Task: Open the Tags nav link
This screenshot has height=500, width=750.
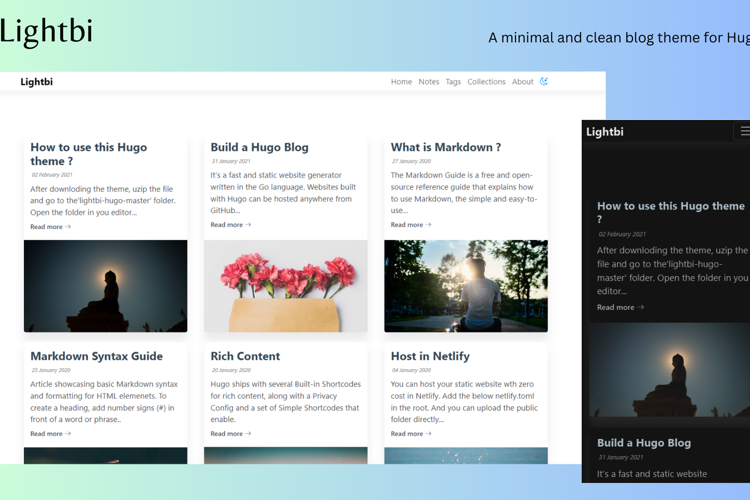Action: (x=453, y=82)
